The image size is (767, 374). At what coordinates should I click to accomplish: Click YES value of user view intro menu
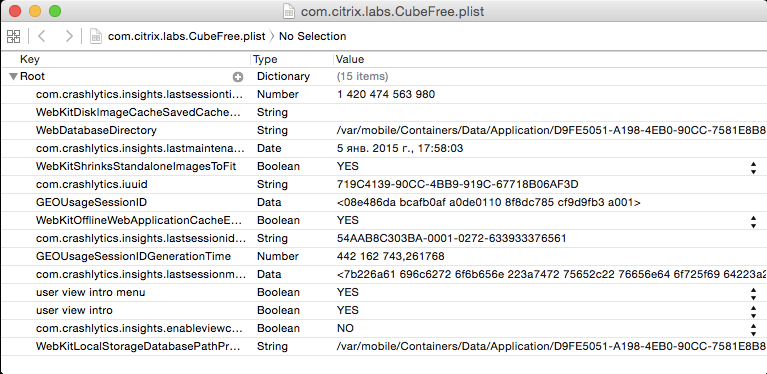click(347, 292)
